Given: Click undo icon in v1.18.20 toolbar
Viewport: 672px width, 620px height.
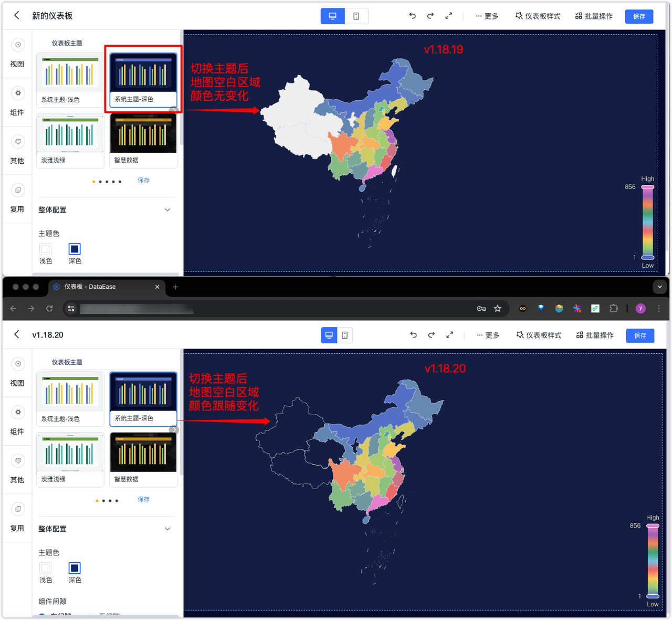Looking at the screenshot, I should click(413, 335).
